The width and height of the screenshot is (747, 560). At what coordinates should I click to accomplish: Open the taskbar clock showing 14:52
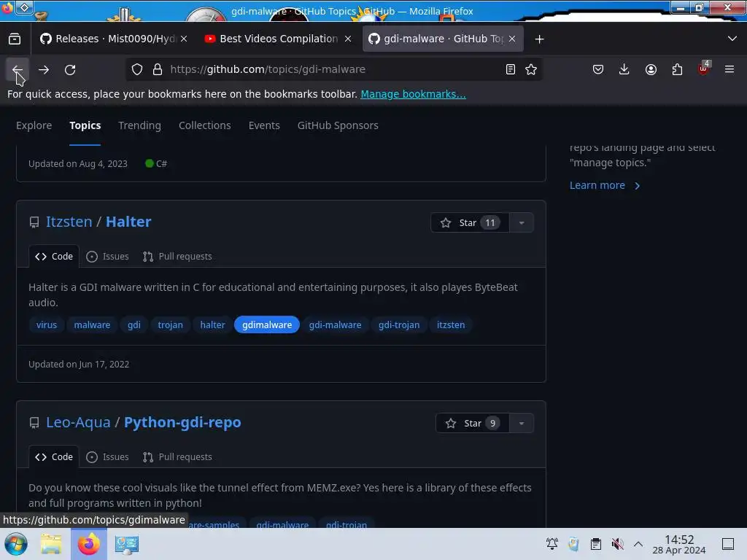(x=679, y=544)
